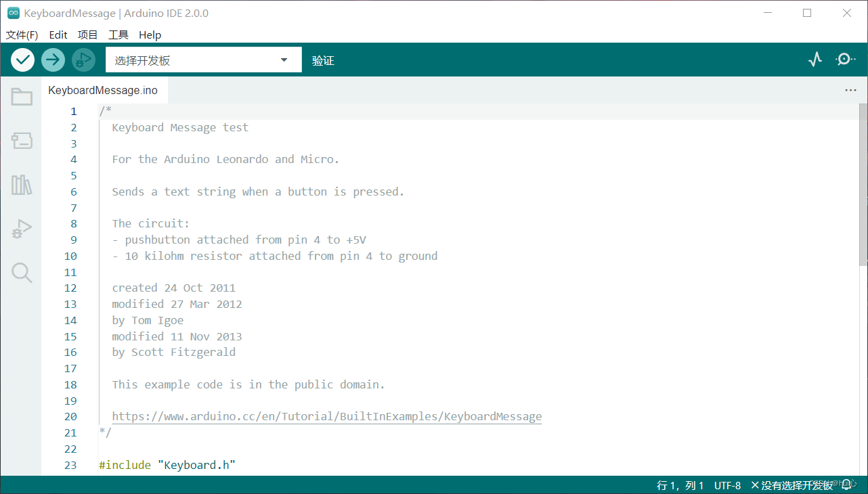Click 'modified 27 Mar 2012' line
Viewport: 868px width, 494px height.
click(x=177, y=305)
